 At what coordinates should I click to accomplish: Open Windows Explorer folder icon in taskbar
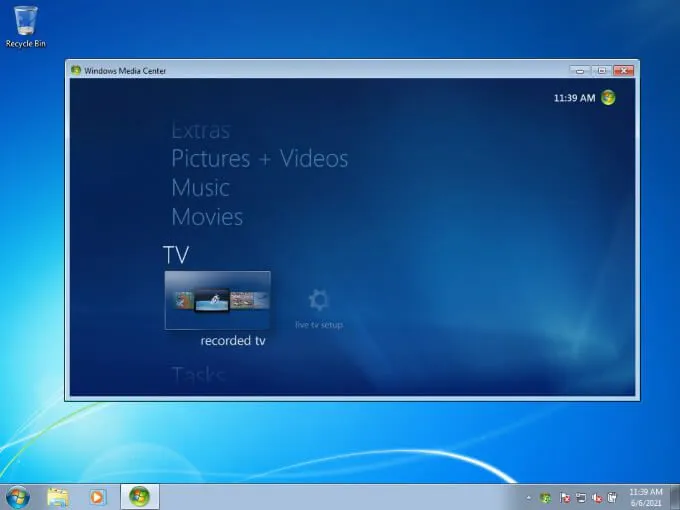(x=58, y=497)
